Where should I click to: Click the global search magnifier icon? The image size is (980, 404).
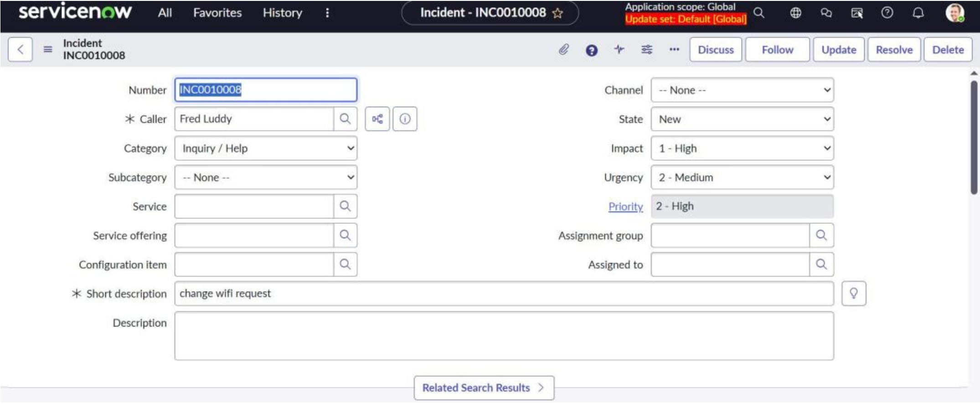759,13
